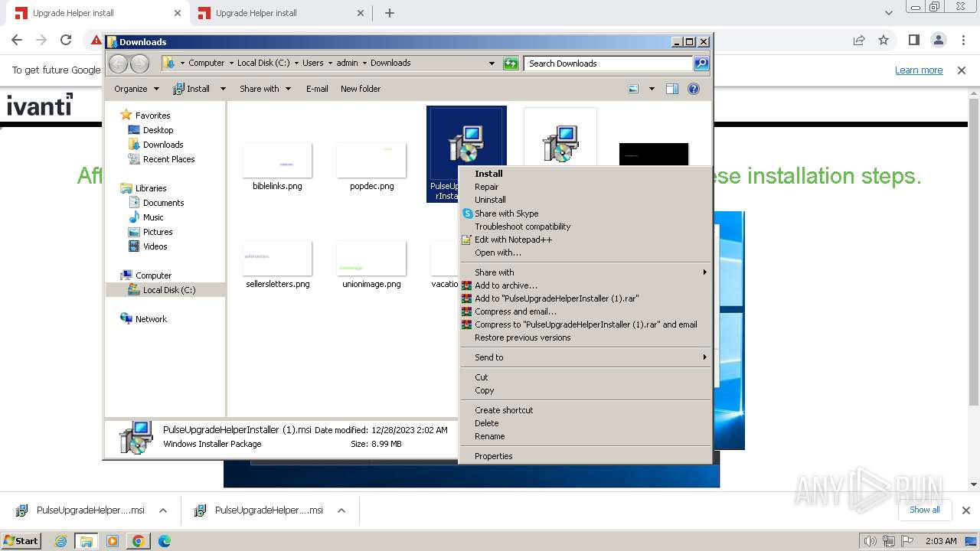980x551 pixels.
Task: Click the search magnifier icon in Explorer
Action: [701, 64]
